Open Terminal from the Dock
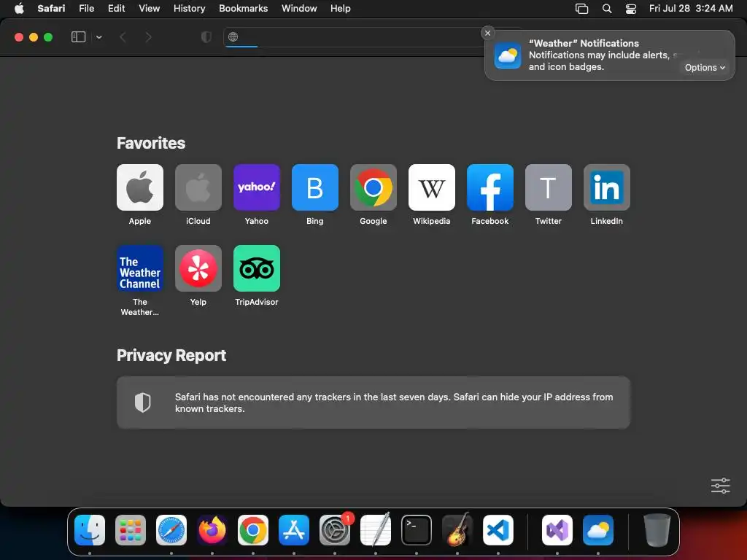Viewport: 747px width, 560px height. coord(417,530)
